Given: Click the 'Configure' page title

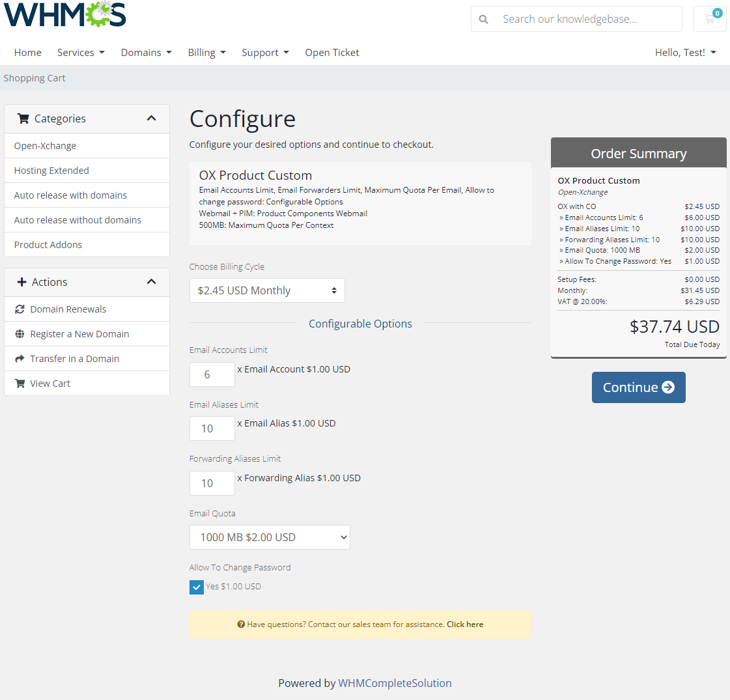Looking at the screenshot, I should point(242,119).
